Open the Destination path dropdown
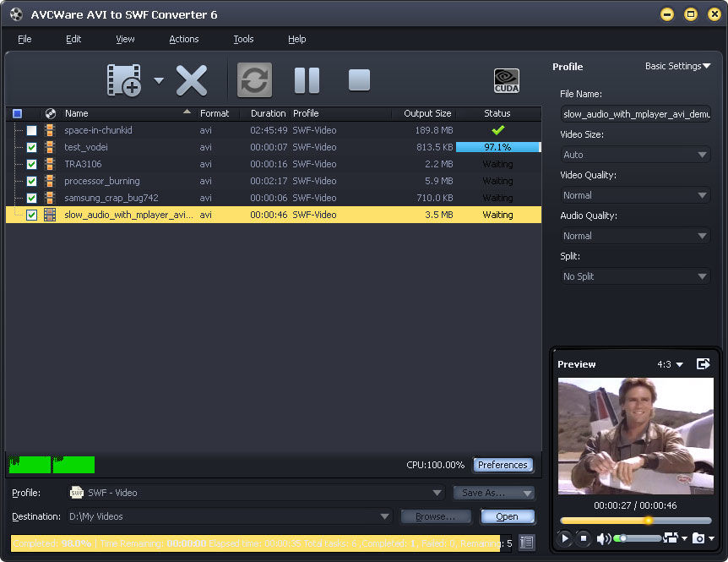728x562 pixels. [x=230, y=516]
